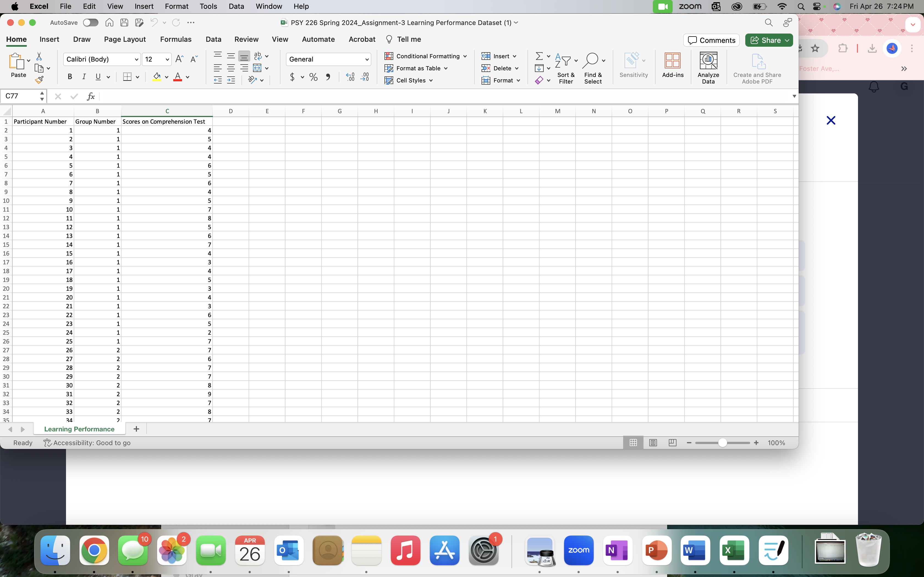924x577 pixels.
Task: Click the Cut scissors icon
Action: point(39,57)
